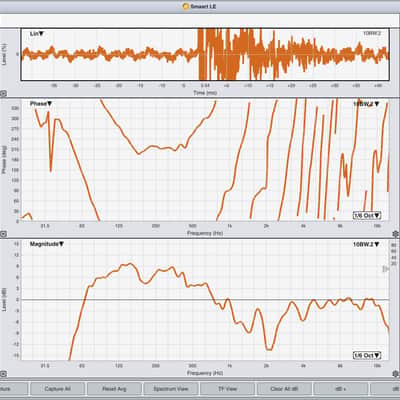Open the Phase graph type dropdown
Screen dimensions: 400x400
[41, 104]
